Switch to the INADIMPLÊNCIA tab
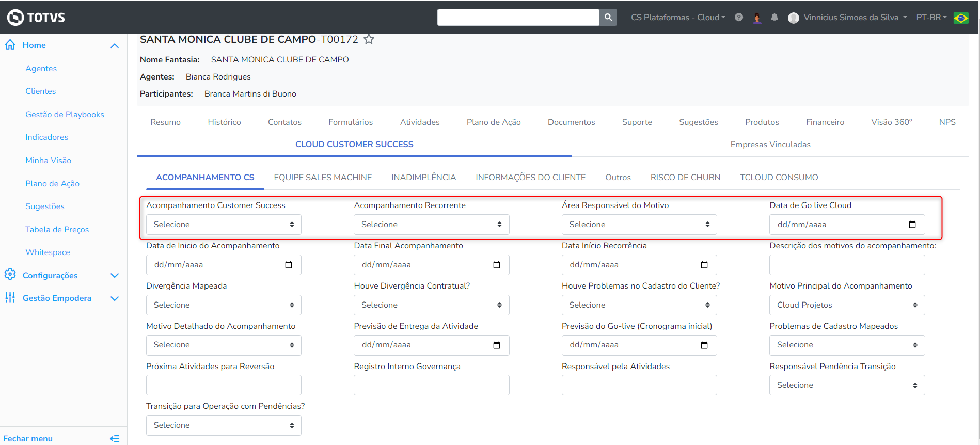Viewport: 980px width, 445px height. [x=423, y=177]
